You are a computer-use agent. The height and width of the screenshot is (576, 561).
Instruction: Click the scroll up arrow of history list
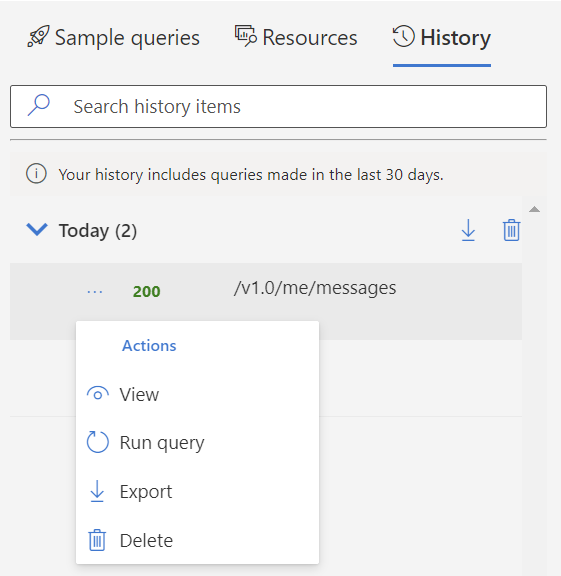coord(534,209)
